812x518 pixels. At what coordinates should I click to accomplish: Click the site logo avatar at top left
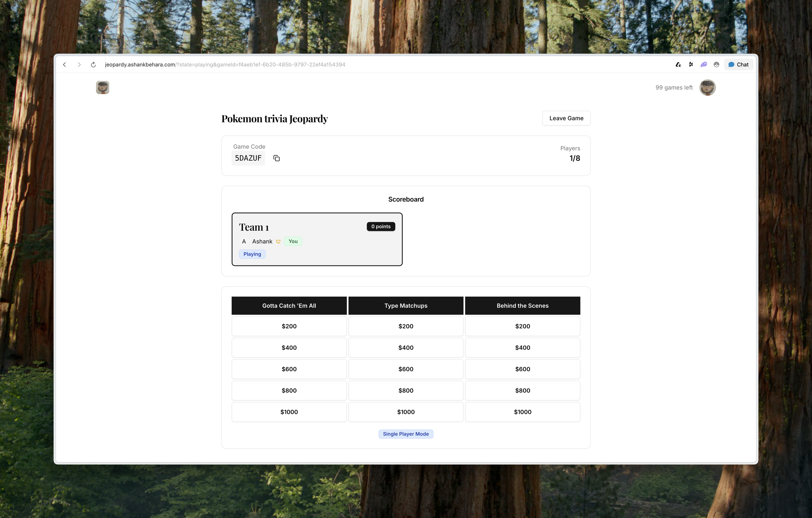(102, 87)
